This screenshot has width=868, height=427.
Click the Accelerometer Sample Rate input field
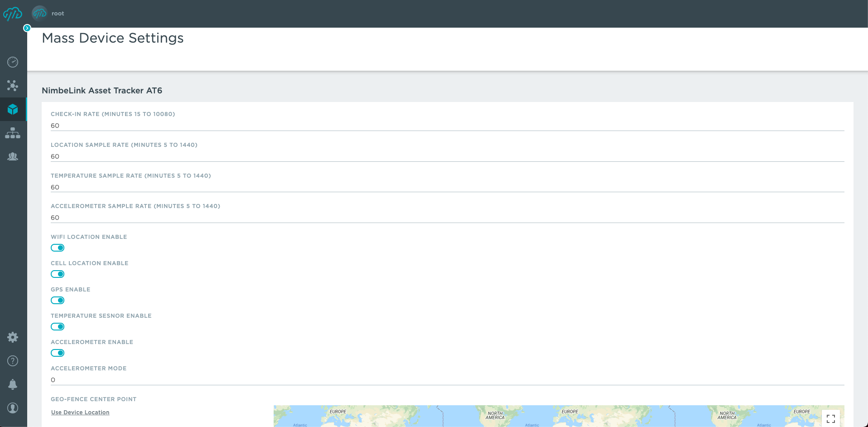coord(447,218)
